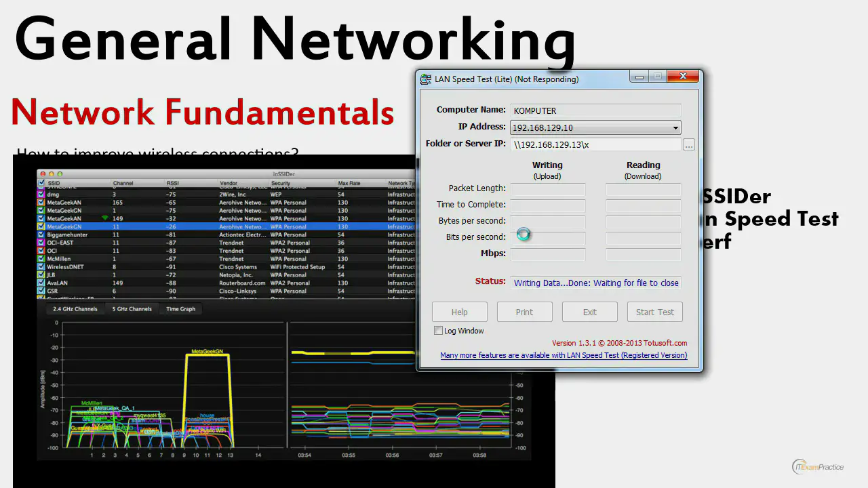Toggle the select-all checkbox in the SSID header
Screen dimensions: 868x488
[42, 183]
